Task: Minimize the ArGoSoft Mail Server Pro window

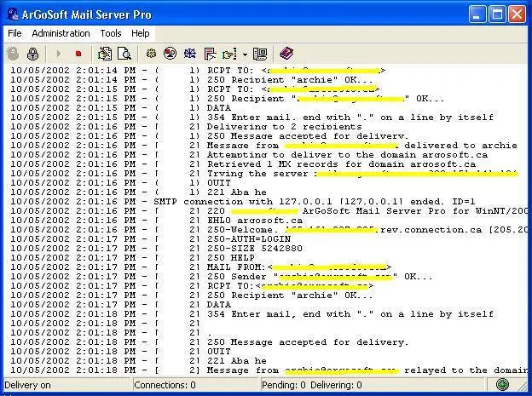Action: coord(477,14)
